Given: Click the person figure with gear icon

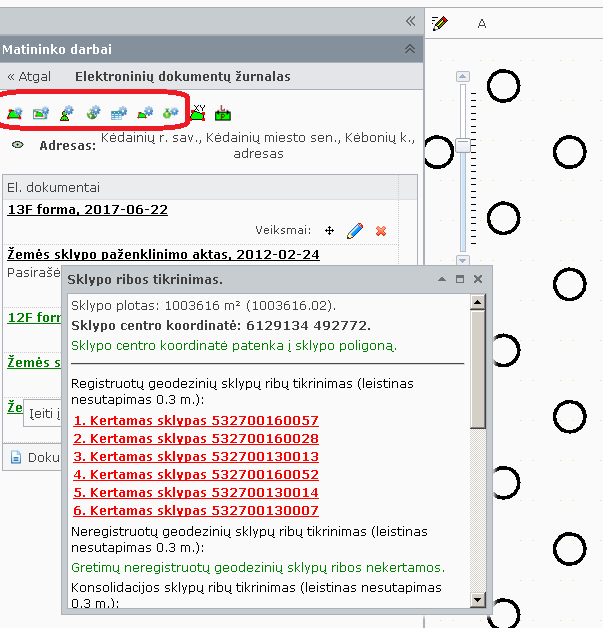Looking at the screenshot, I should coord(67,113).
